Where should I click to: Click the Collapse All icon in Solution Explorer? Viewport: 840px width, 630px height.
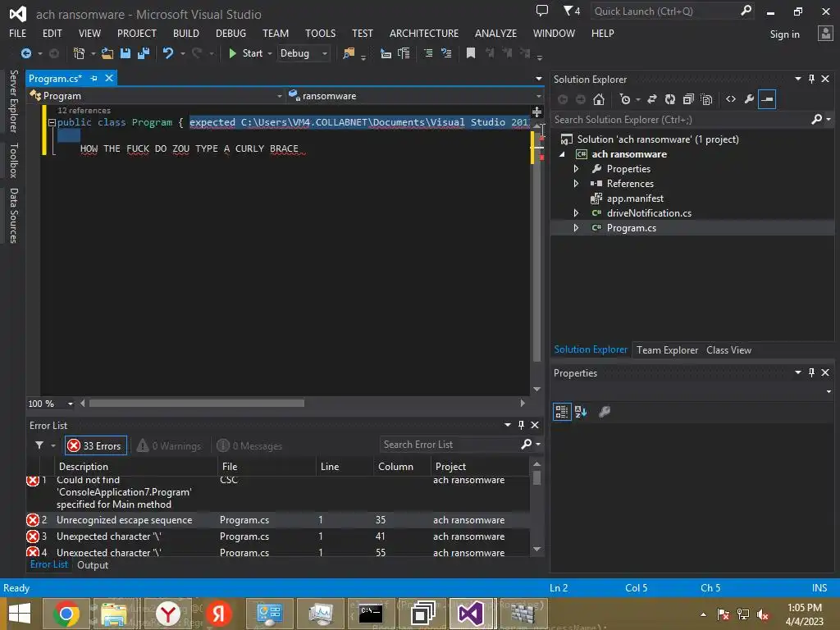(688, 99)
